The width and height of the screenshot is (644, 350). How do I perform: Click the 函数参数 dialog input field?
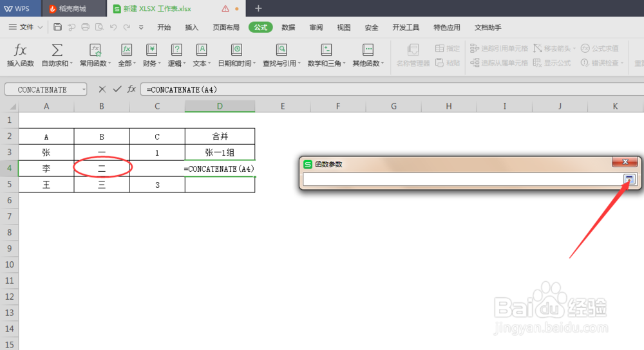pyautogui.click(x=463, y=180)
